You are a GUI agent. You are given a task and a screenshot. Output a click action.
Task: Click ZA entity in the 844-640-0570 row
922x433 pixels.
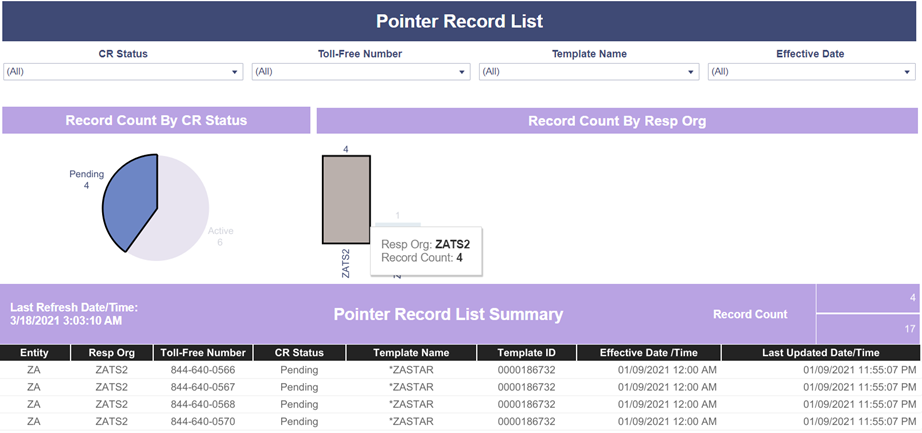tap(34, 421)
